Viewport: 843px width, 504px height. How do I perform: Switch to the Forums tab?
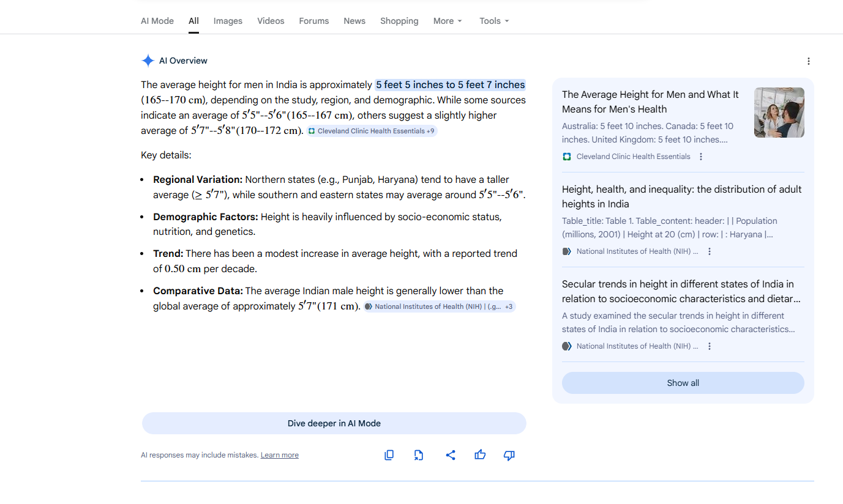click(x=314, y=21)
